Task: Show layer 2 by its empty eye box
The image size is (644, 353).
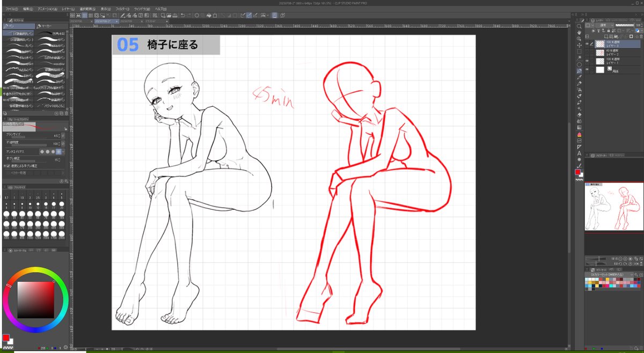Action: [x=588, y=53]
